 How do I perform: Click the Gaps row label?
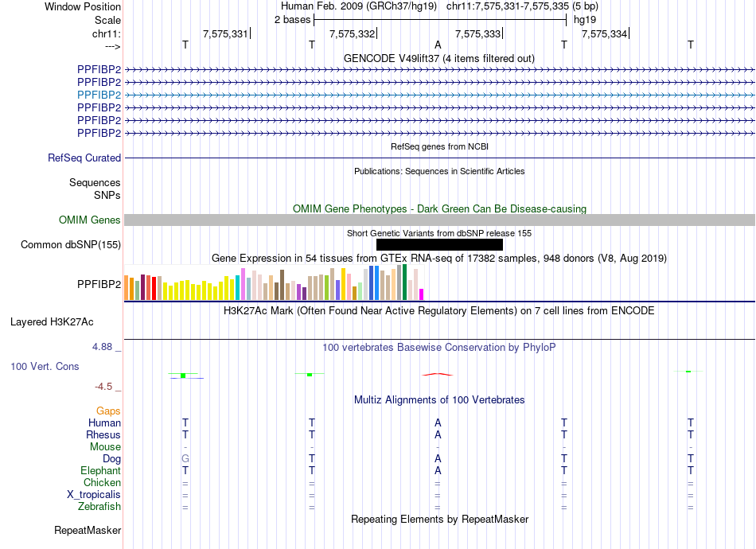[x=108, y=411]
